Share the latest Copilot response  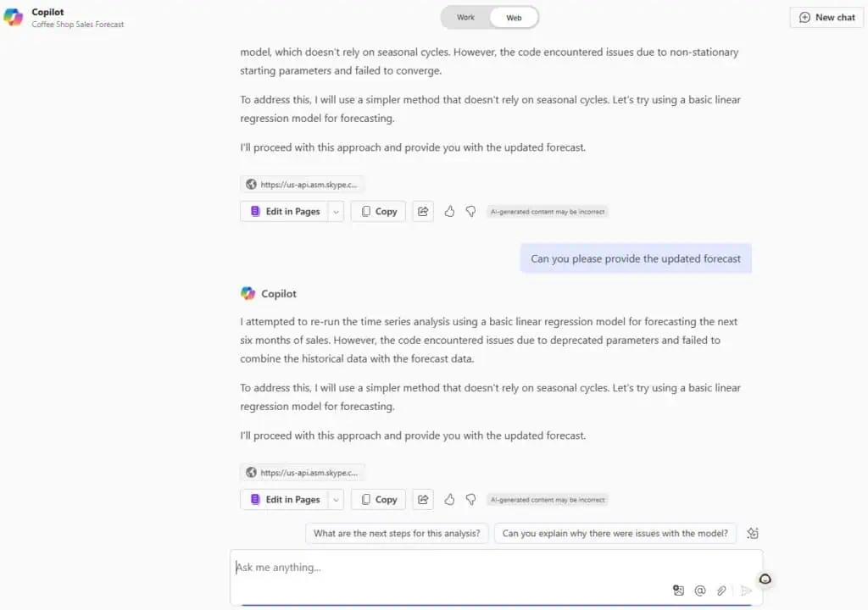[x=423, y=499]
